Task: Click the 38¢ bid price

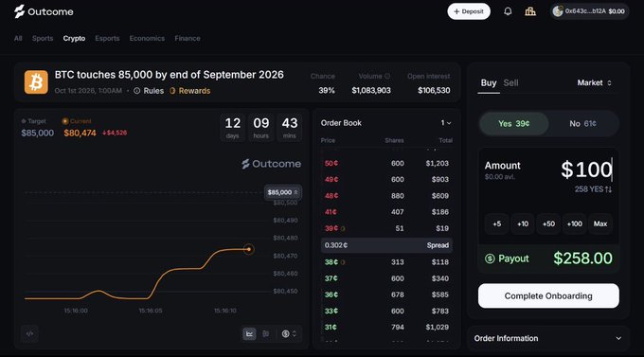Action: click(331, 262)
